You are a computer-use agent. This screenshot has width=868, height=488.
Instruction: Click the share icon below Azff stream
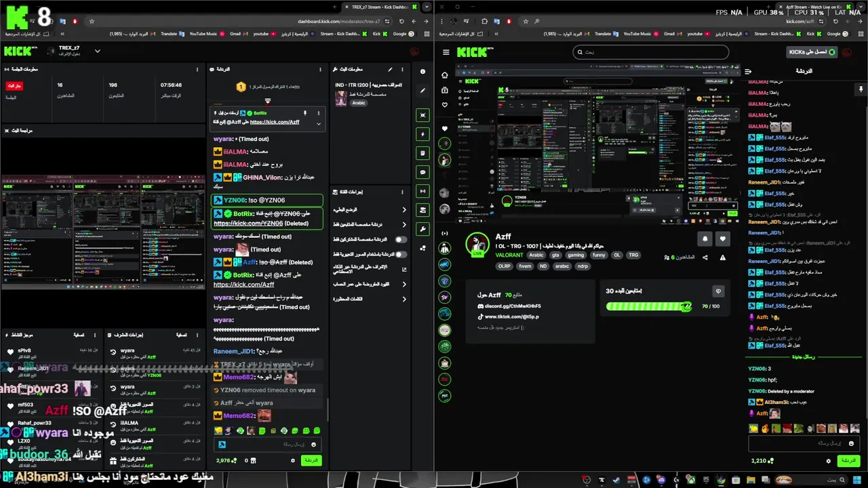pos(705,258)
